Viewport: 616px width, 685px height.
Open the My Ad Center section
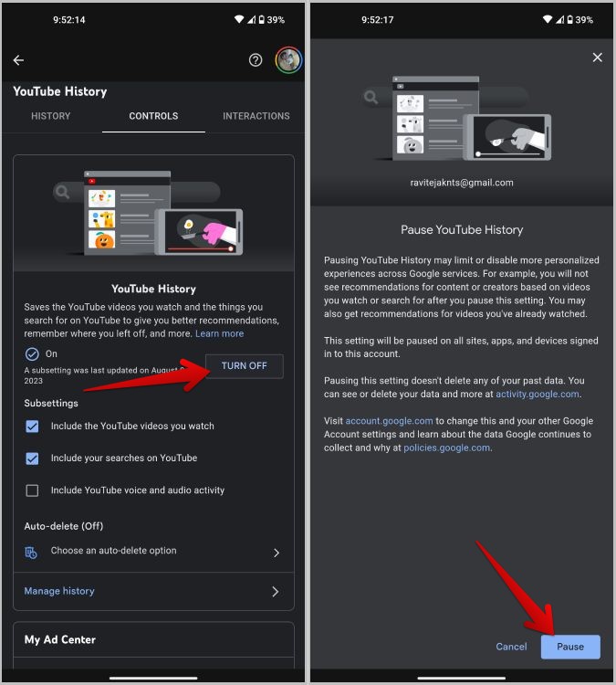click(x=153, y=639)
